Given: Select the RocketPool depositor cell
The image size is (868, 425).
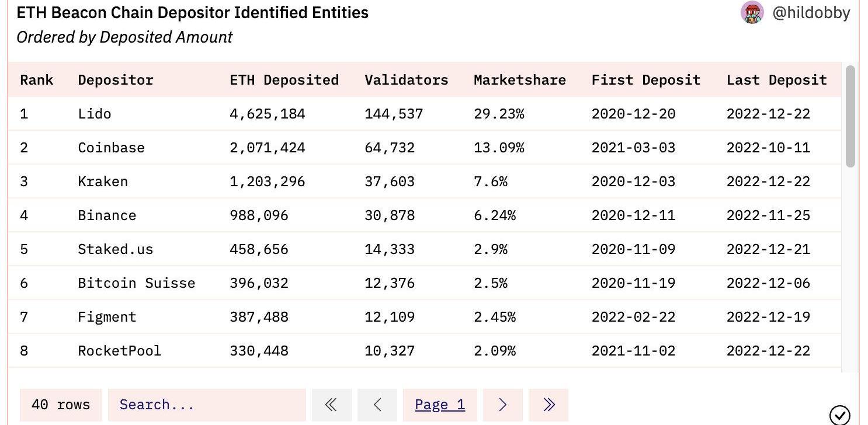Looking at the screenshot, I should point(120,351).
